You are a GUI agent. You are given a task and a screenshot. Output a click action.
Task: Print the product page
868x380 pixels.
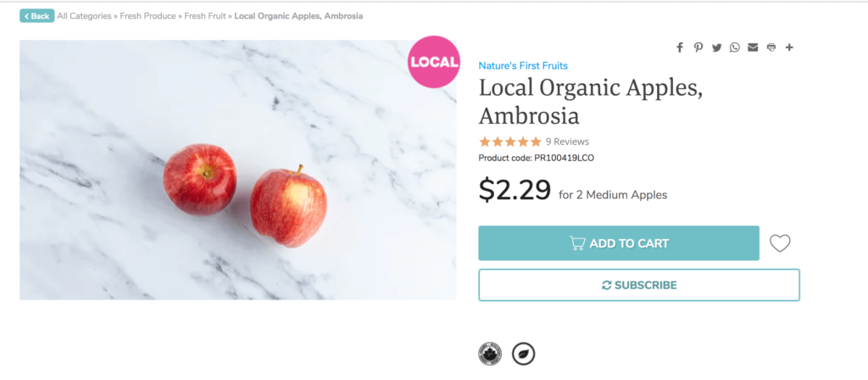click(771, 47)
